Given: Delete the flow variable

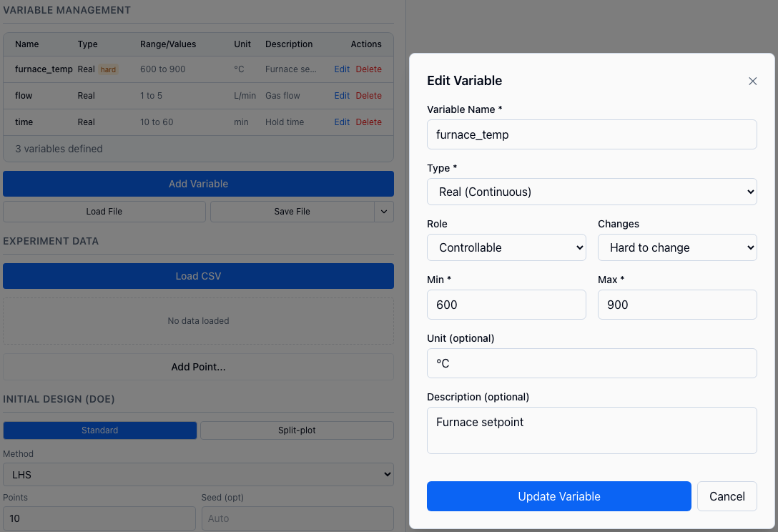Looking at the screenshot, I should (369, 95).
